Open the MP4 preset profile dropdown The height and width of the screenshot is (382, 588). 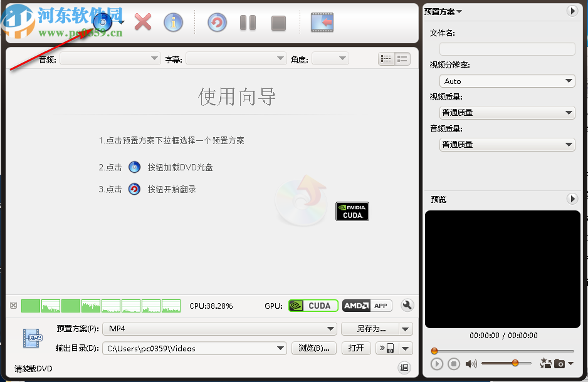[x=332, y=328]
